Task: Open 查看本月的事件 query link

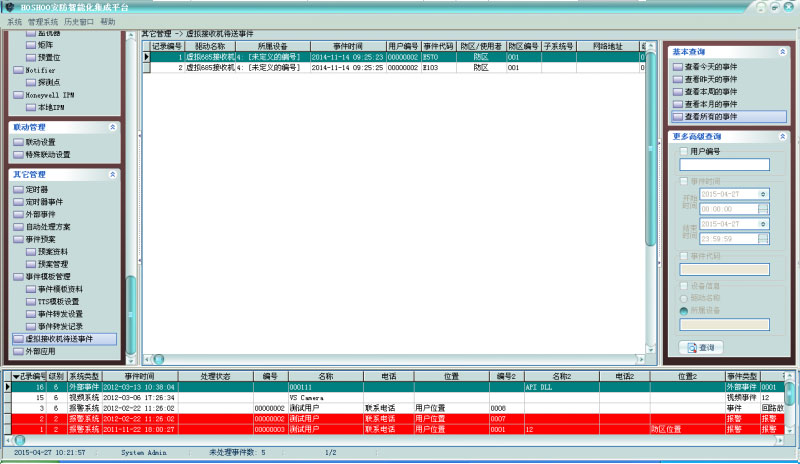Action: [678, 104]
